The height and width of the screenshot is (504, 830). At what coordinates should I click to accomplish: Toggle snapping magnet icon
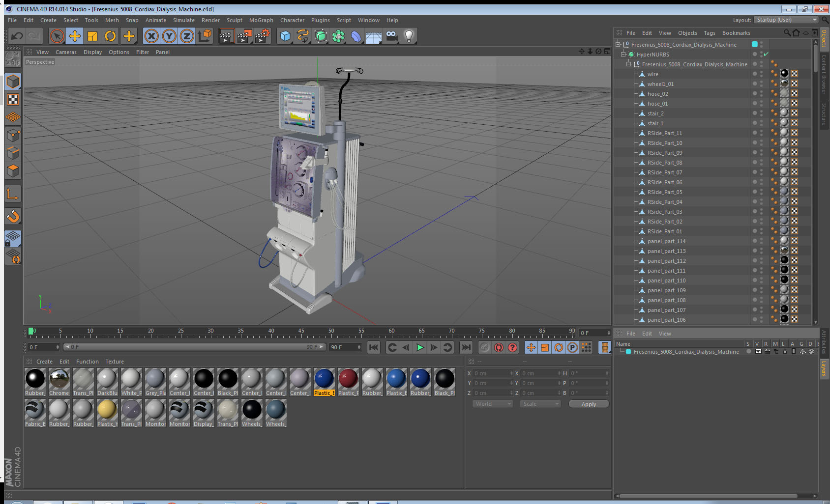pos(13,216)
